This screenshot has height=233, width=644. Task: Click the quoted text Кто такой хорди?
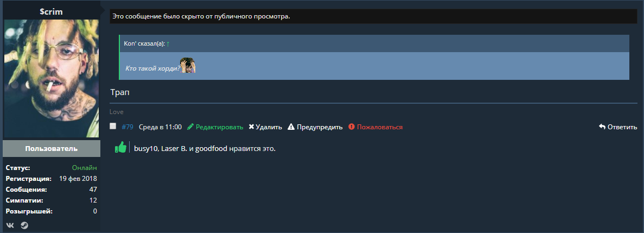[153, 68]
